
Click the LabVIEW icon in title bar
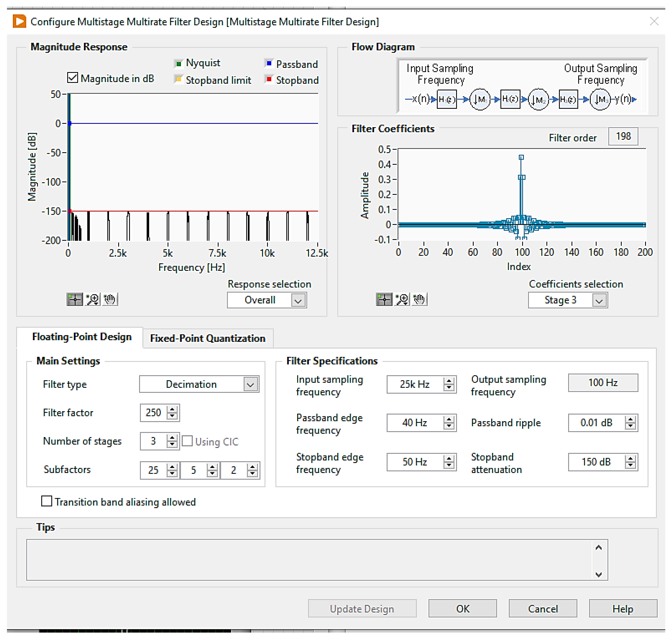[x=19, y=21]
